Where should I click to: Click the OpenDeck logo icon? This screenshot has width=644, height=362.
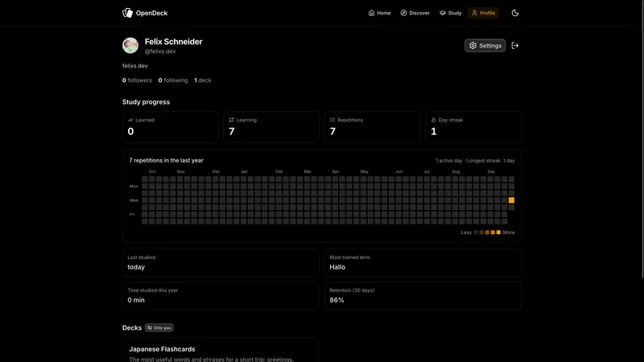point(127,13)
